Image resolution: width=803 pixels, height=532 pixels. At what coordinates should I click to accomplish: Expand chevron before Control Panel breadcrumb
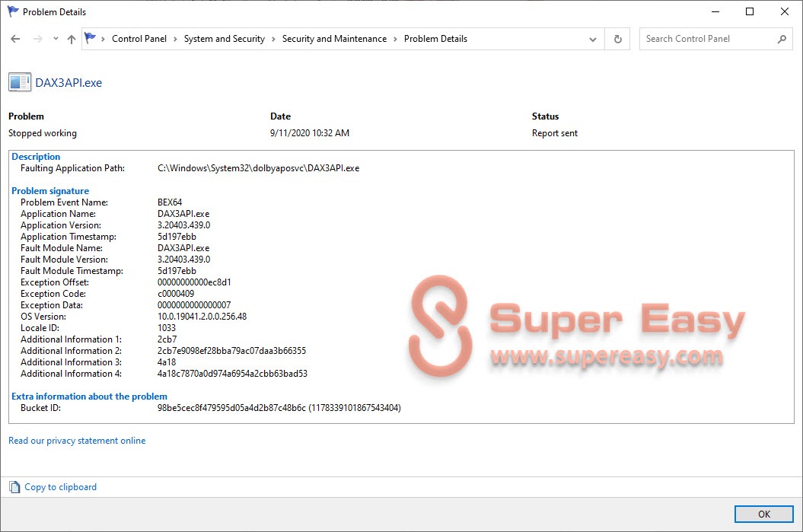click(x=103, y=39)
